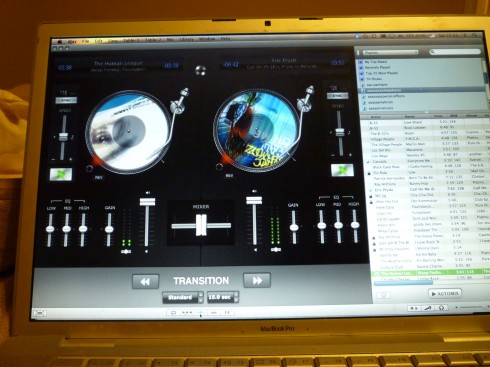Click the library horizontal scrollbar

pyautogui.click(x=403, y=283)
